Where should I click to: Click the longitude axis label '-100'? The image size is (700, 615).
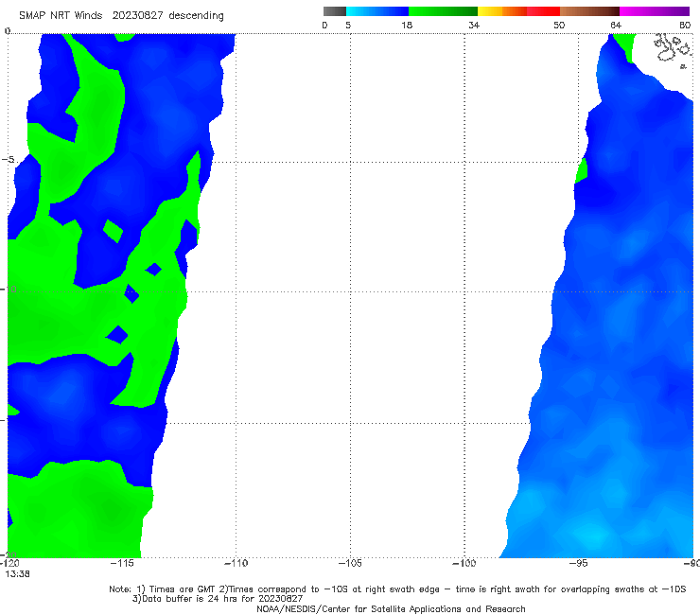[464, 563]
